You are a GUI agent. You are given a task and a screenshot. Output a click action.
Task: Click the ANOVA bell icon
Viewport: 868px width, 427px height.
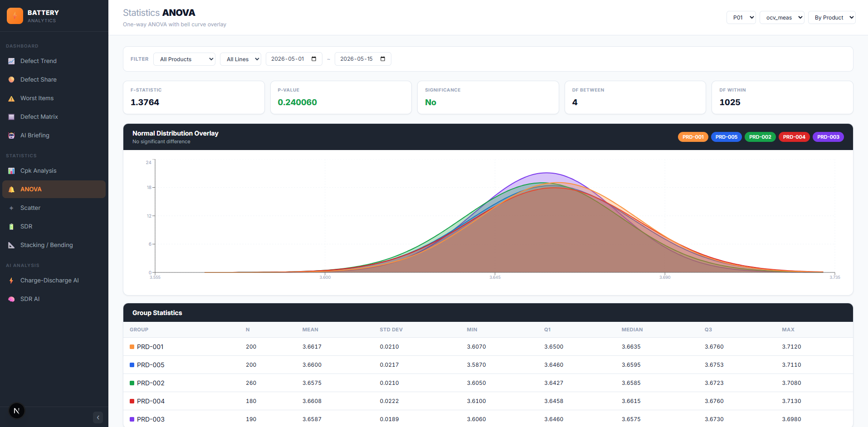point(11,189)
